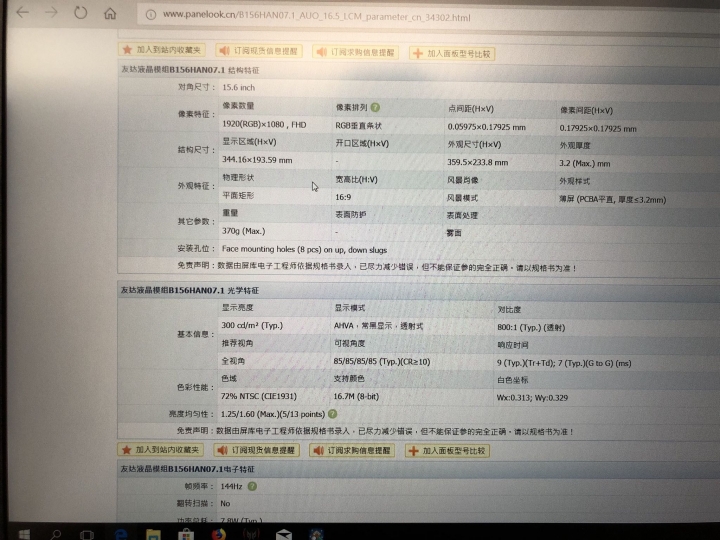This screenshot has height=540, width=720.
Task: Click the 友达液晶模组B156HAN07.1 结构特征 heading
Action: pos(190,70)
